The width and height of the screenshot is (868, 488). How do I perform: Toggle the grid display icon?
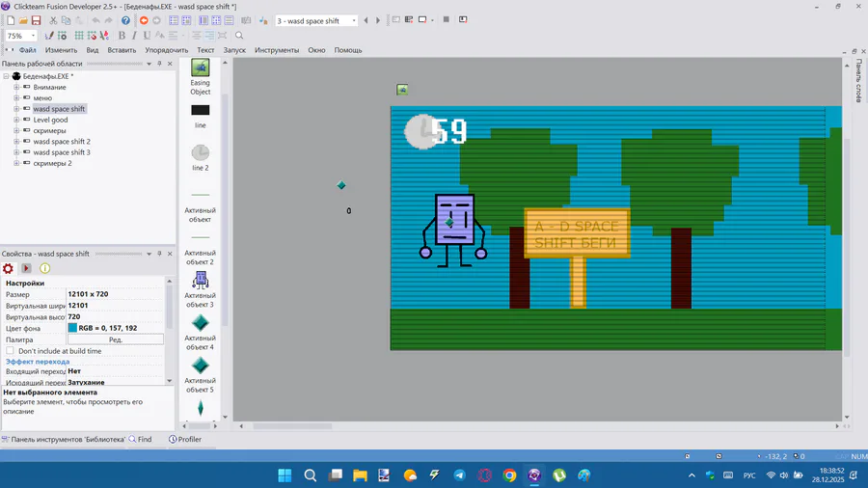pyautogui.click(x=79, y=36)
